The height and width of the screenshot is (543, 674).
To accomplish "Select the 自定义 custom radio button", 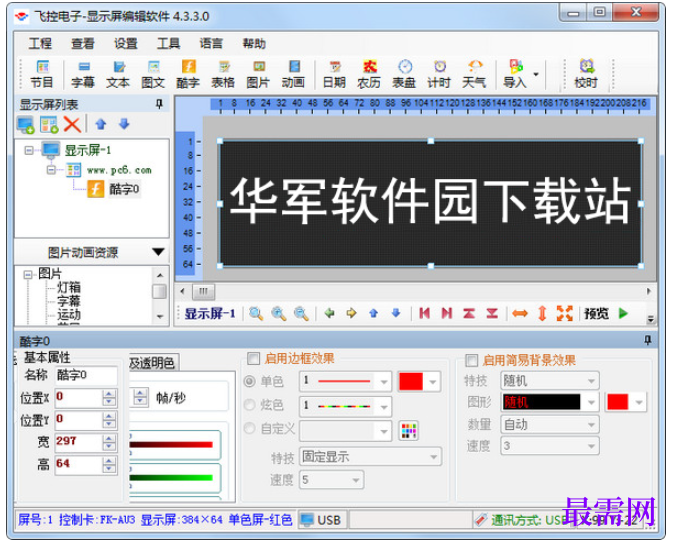I will point(250,428).
